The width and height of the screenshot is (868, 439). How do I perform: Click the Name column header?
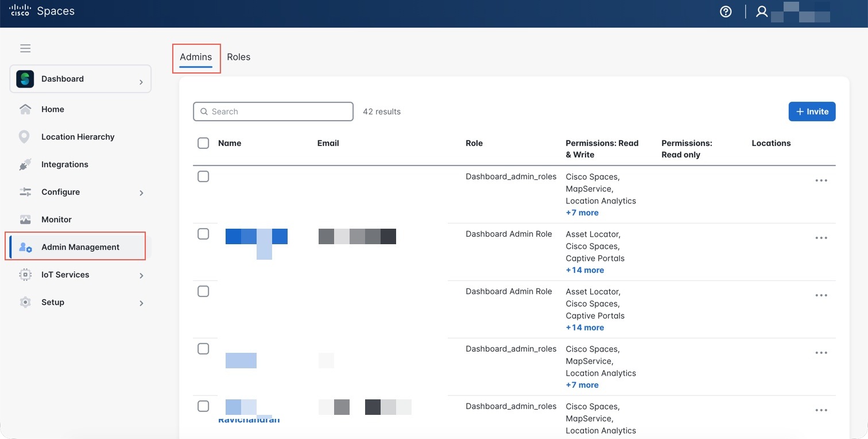pyautogui.click(x=230, y=143)
